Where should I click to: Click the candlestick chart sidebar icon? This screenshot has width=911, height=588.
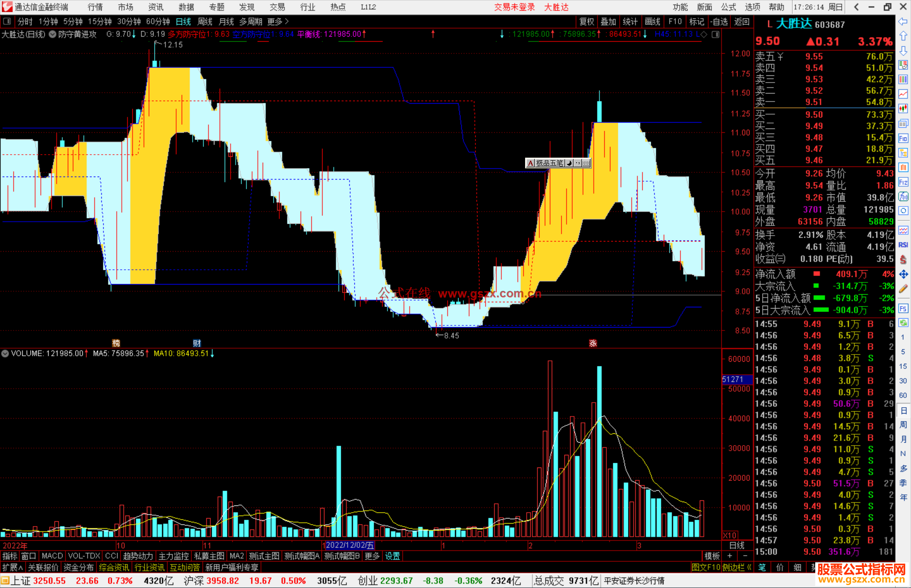pos(903,109)
